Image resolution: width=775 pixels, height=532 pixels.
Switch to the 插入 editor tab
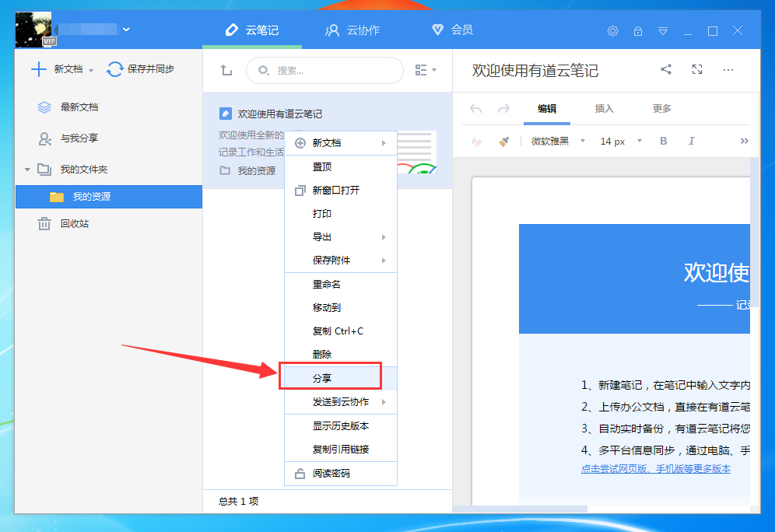click(x=604, y=109)
